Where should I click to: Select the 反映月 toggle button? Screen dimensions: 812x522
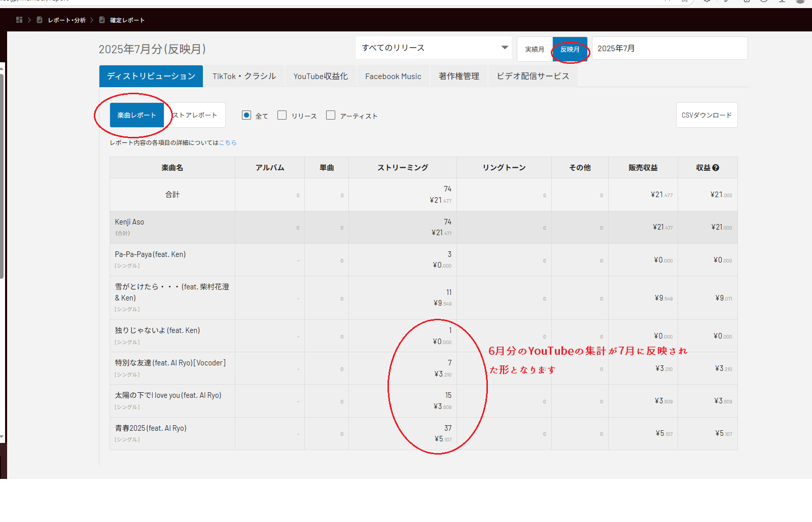(x=570, y=49)
